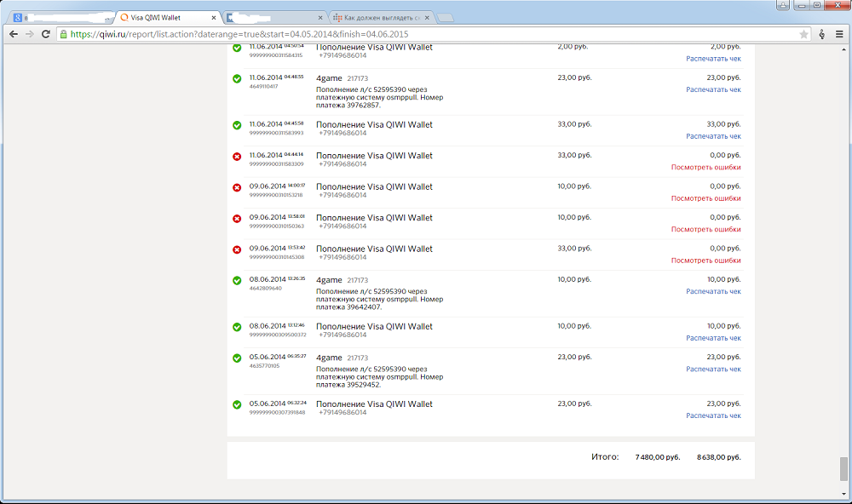Switch to the 'Как должен выглядеть' tab
This screenshot has height=504, width=852.
382,17
